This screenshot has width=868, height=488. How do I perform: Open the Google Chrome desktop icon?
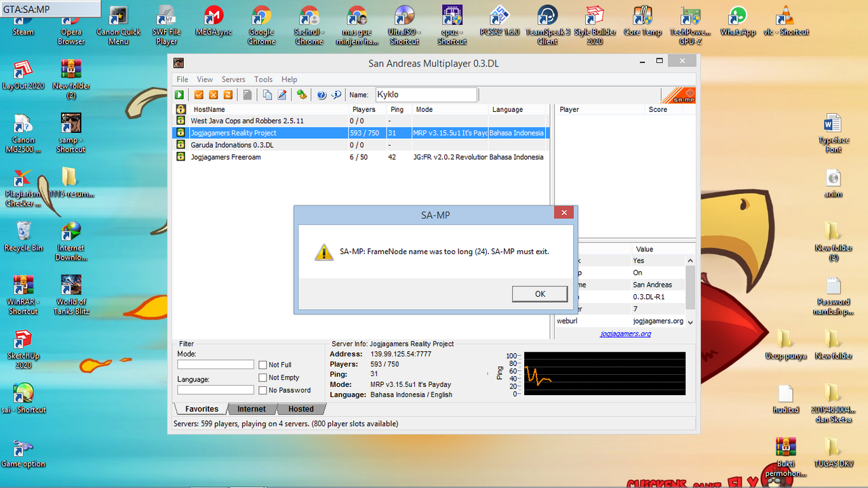tap(261, 26)
